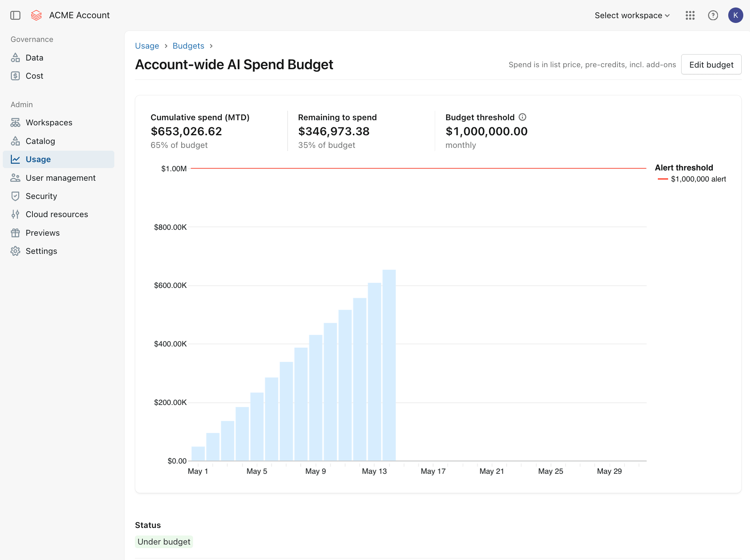Open the help question mark icon

pyautogui.click(x=713, y=15)
